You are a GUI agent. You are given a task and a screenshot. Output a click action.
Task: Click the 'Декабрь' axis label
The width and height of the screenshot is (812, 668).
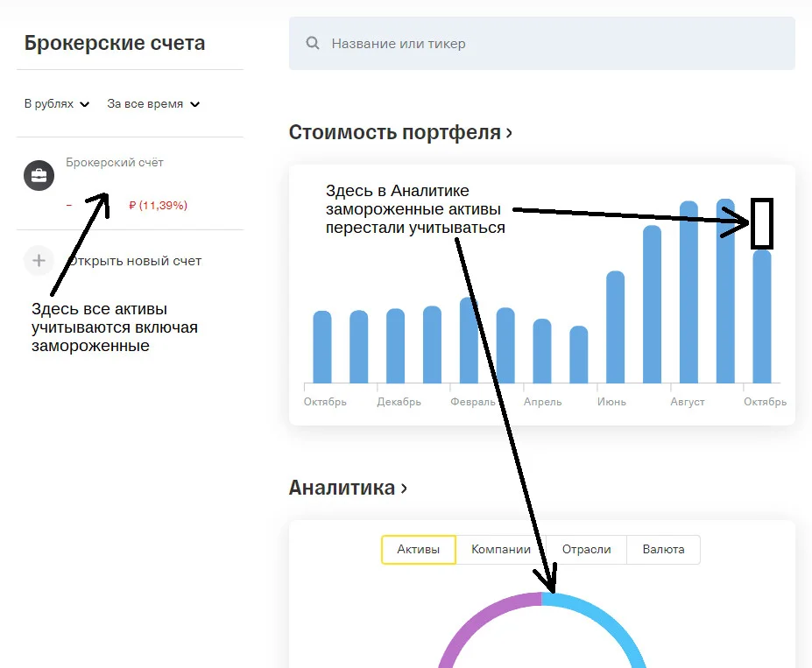click(x=399, y=402)
